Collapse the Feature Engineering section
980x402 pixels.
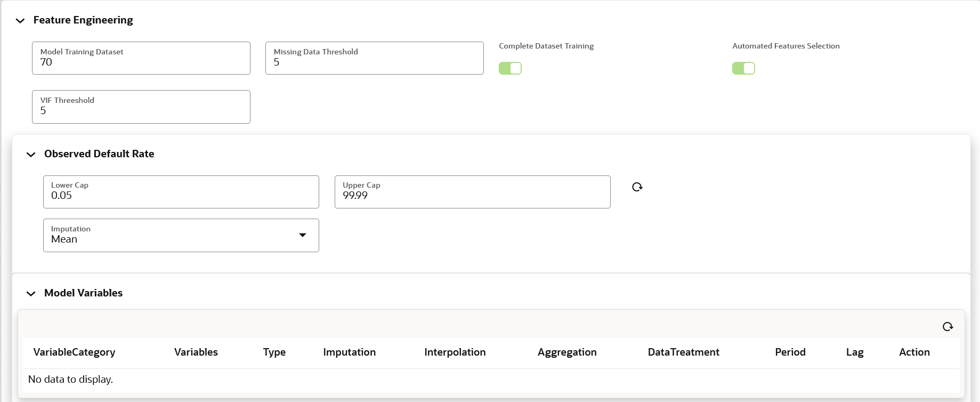(x=20, y=21)
